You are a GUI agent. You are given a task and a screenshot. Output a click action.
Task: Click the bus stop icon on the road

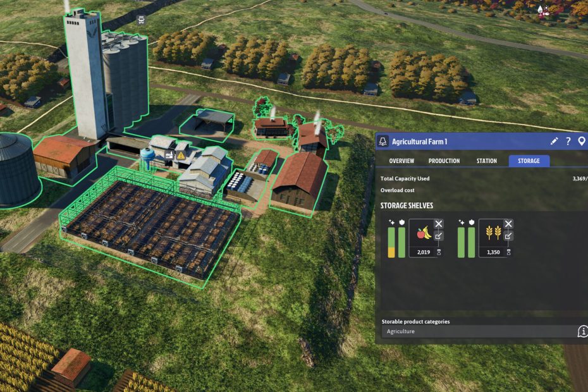141,19
